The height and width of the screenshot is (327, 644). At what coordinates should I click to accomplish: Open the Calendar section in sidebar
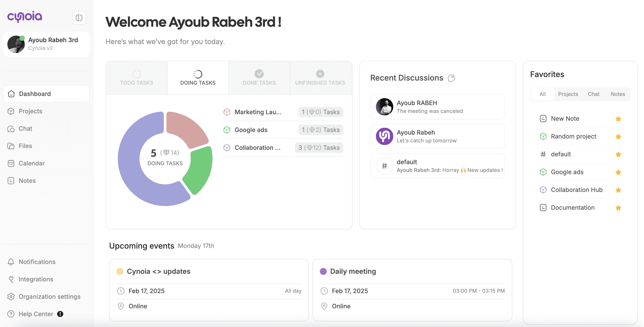click(x=32, y=163)
